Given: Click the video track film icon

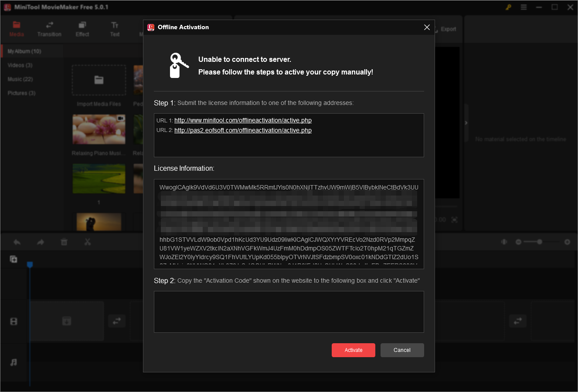Looking at the screenshot, I should tap(14, 321).
